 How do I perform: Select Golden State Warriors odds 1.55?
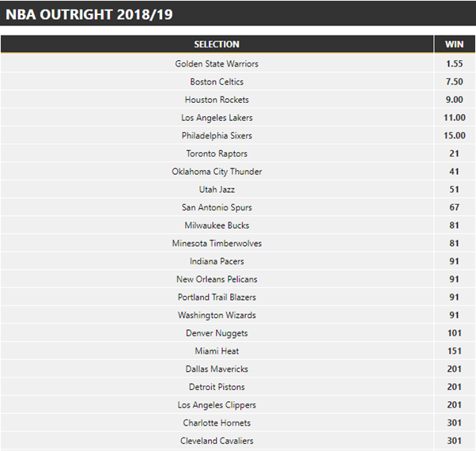click(x=454, y=63)
